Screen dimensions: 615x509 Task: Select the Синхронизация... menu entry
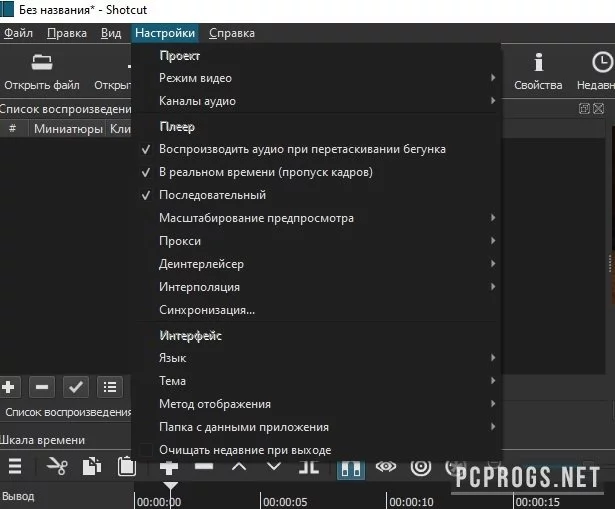(317, 310)
